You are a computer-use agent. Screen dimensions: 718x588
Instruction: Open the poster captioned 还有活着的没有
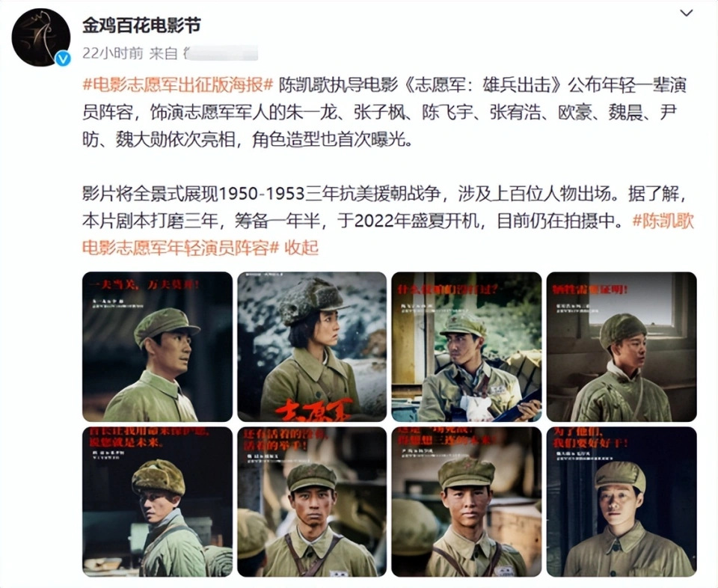point(312,501)
